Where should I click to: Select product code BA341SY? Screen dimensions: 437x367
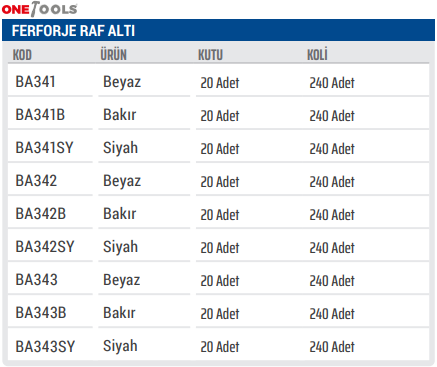pyautogui.click(x=44, y=148)
